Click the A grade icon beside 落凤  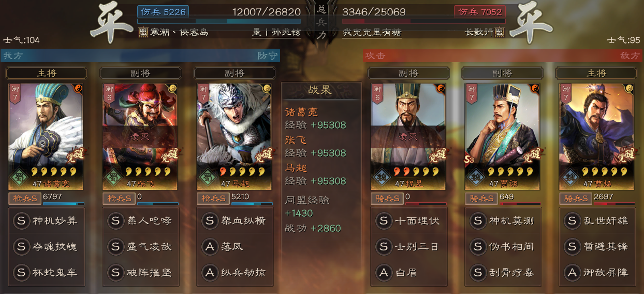click(x=210, y=247)
